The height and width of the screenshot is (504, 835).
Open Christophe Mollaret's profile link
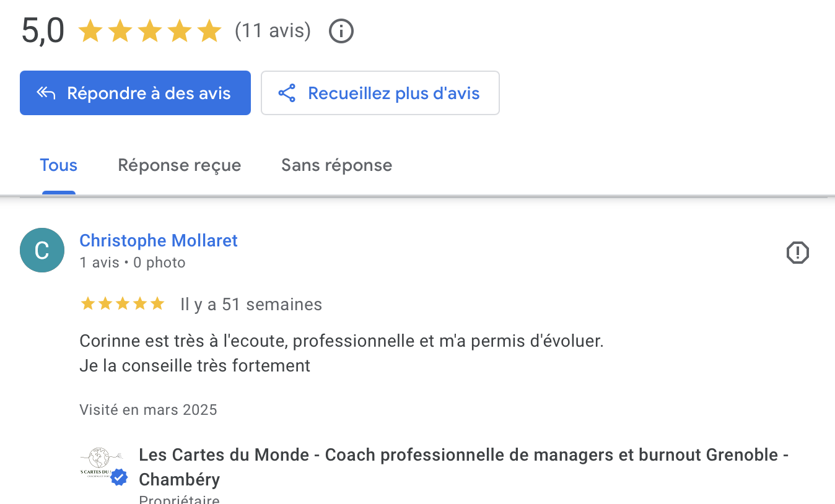click(x=158, y=240)
